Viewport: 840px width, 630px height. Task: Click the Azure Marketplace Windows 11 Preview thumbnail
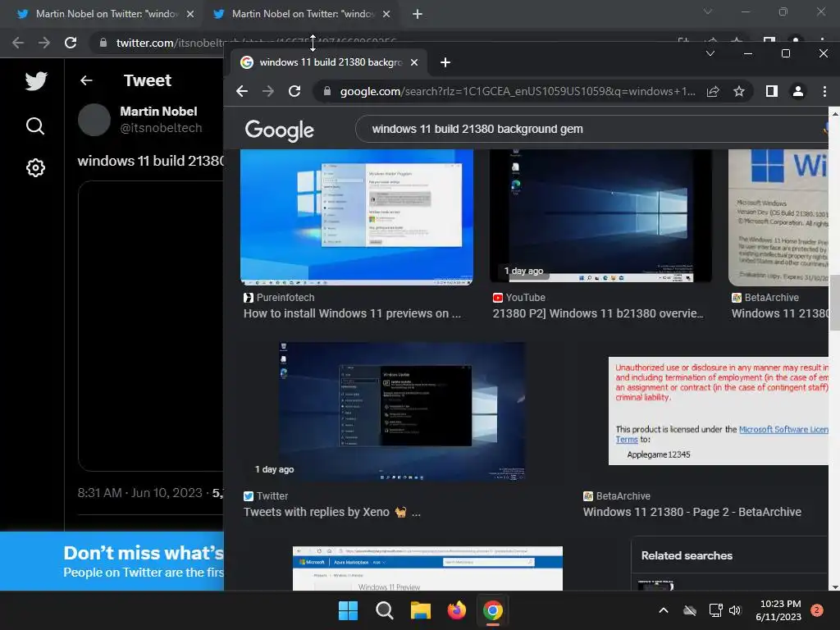pos(427,568)
